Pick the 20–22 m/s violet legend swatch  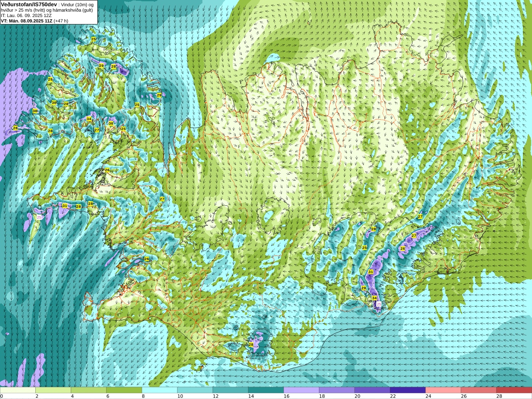click(x=372, y=390)
